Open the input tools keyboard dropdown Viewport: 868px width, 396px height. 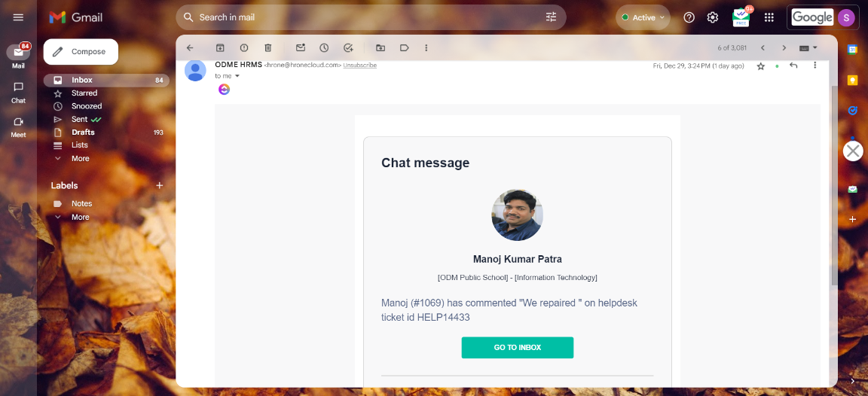pos(808,47)
